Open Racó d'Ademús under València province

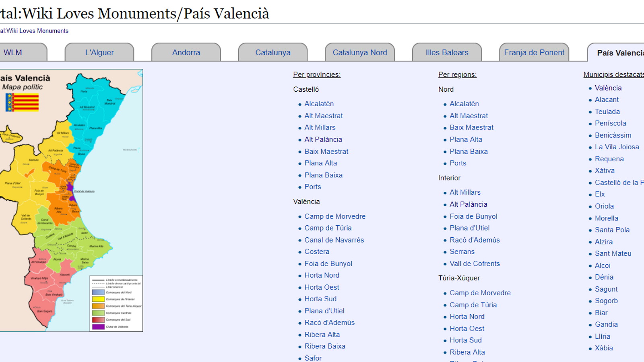pos(330,323)
